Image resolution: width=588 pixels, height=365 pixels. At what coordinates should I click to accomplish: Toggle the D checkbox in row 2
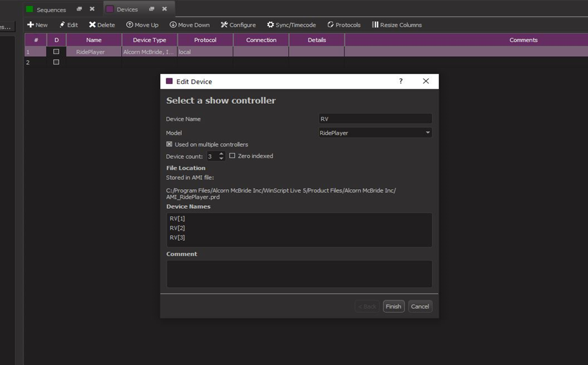coord(56,62)
